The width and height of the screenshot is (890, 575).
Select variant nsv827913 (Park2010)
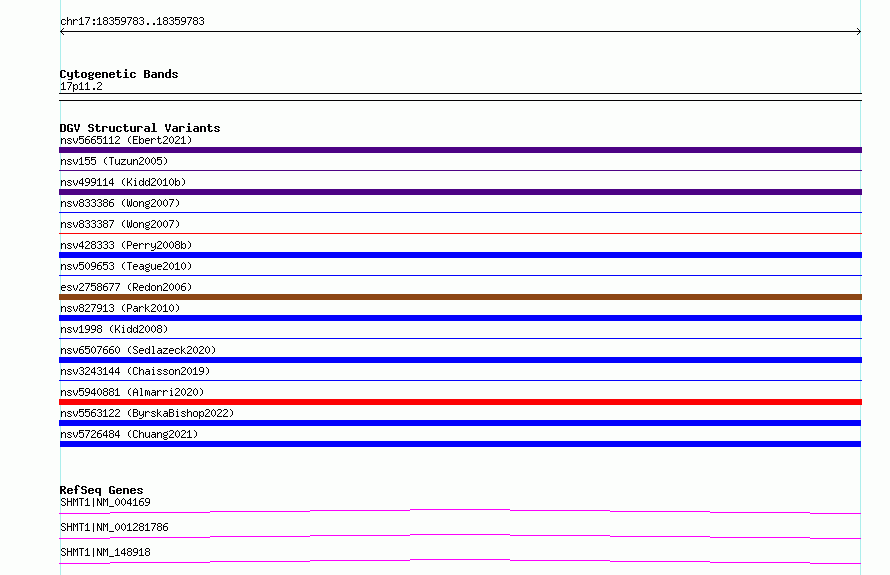click(120, 308)
